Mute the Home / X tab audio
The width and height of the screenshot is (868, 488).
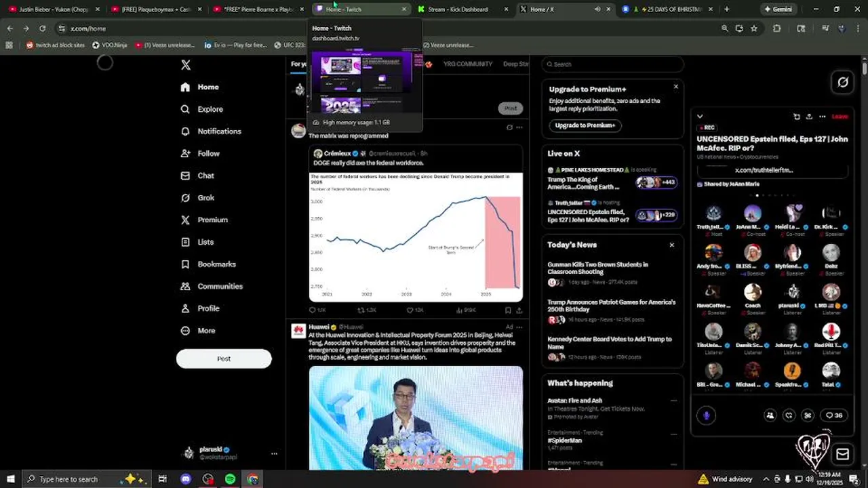(x=597, y=9)
